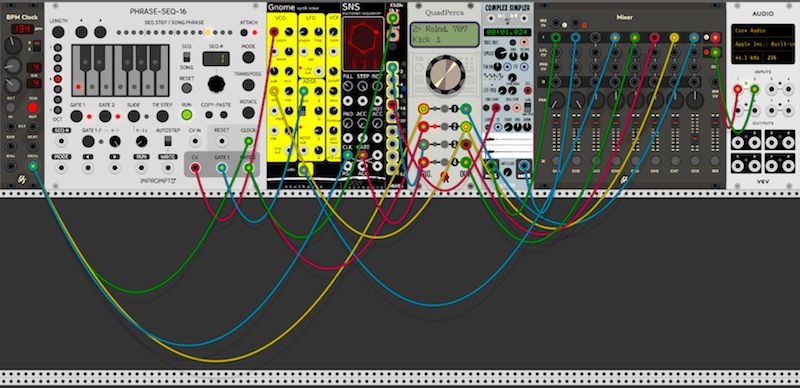The image size is (800, 388).
Task: Select the top octave button
Action: coord(58,48)
